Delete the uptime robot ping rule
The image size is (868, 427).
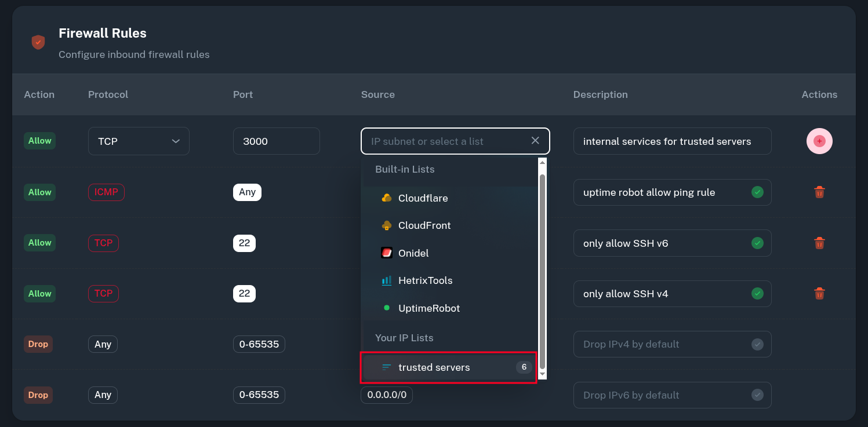pyautogui.click(x=819, y=192)
